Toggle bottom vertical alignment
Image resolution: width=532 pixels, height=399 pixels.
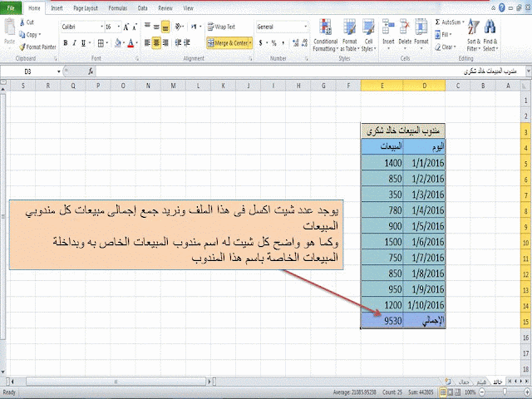[165, 27]
